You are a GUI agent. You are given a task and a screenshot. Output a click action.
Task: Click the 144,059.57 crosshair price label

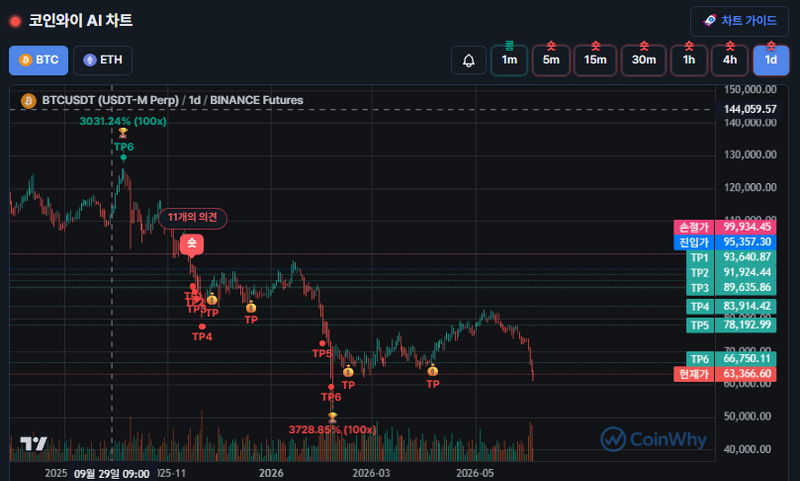(x=750, y=109)
